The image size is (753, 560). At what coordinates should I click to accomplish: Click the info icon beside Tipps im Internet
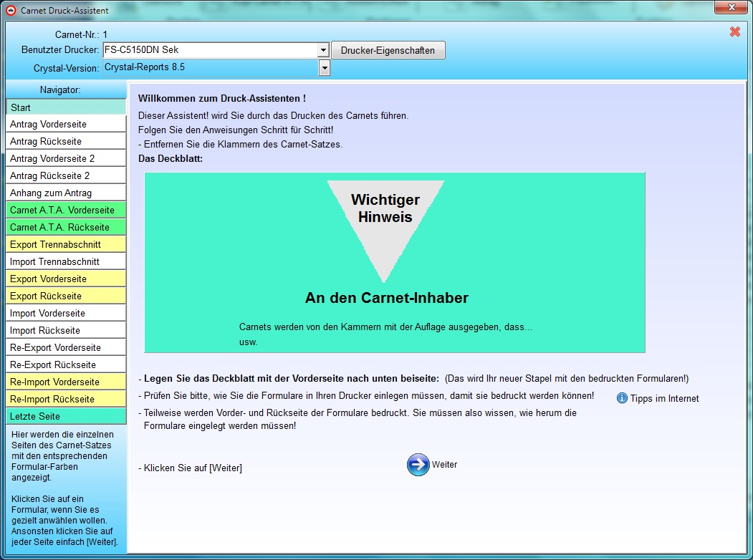click(x=622, y=398)
